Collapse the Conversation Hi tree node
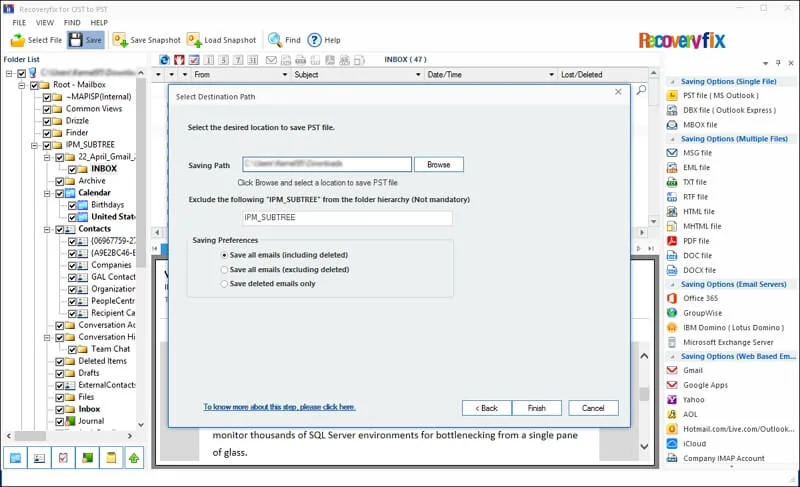 point(47,338)
